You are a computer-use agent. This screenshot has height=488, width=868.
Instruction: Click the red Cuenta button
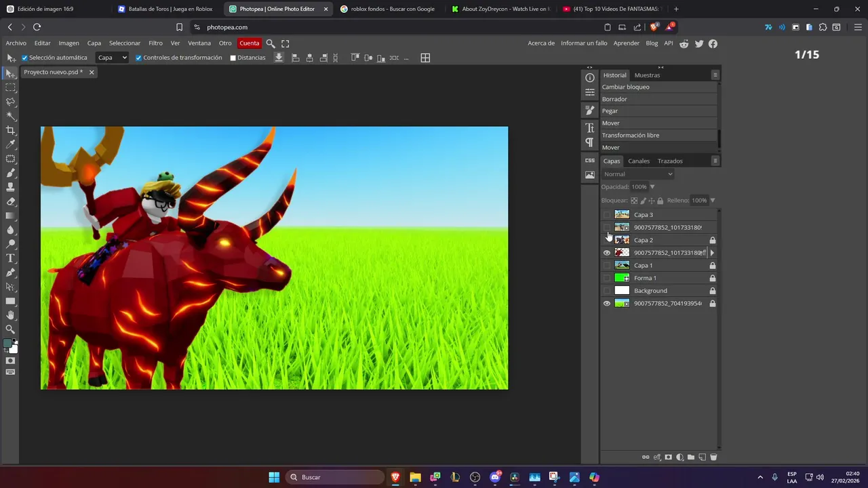click(x=250, y=43)
